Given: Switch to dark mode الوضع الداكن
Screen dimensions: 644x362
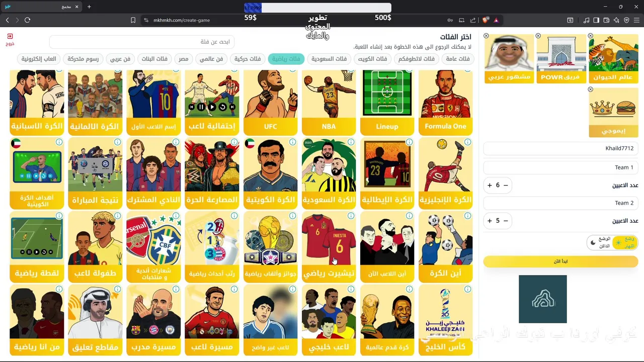Looking at the screenshot, I should coord(600,242).
